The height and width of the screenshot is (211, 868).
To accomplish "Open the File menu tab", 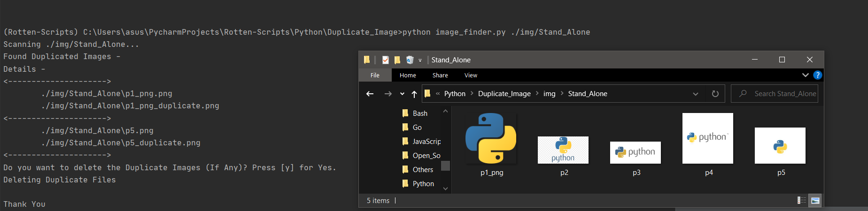I will pos(375,75).
